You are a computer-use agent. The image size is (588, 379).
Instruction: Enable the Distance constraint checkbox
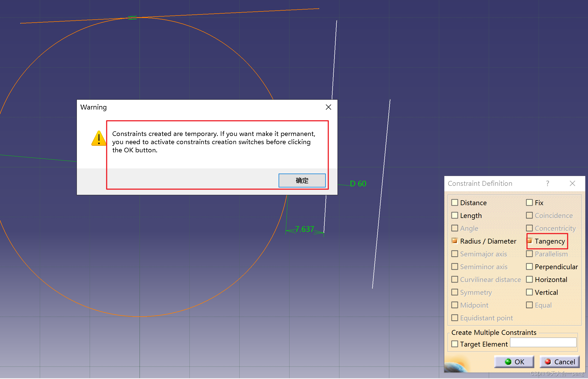click(454, 202)
